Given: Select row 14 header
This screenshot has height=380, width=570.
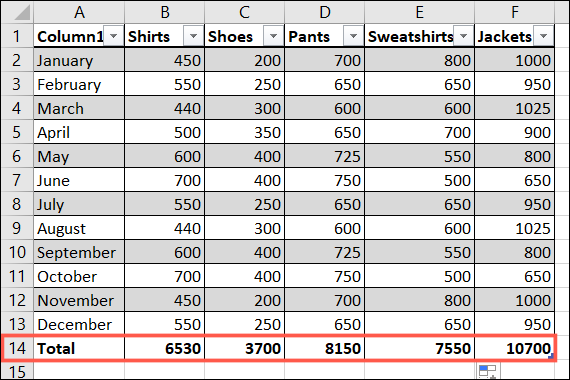Looking at the screenshot, I should (17, 348).
